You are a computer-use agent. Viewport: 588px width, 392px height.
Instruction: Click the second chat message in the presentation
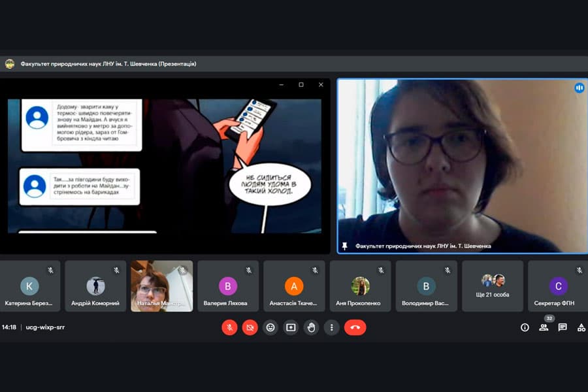coord(80,186)
